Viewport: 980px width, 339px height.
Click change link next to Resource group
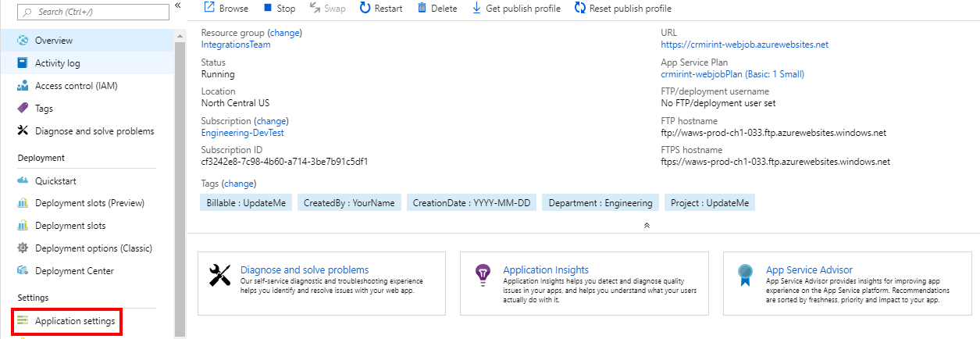tap(284, 33)
